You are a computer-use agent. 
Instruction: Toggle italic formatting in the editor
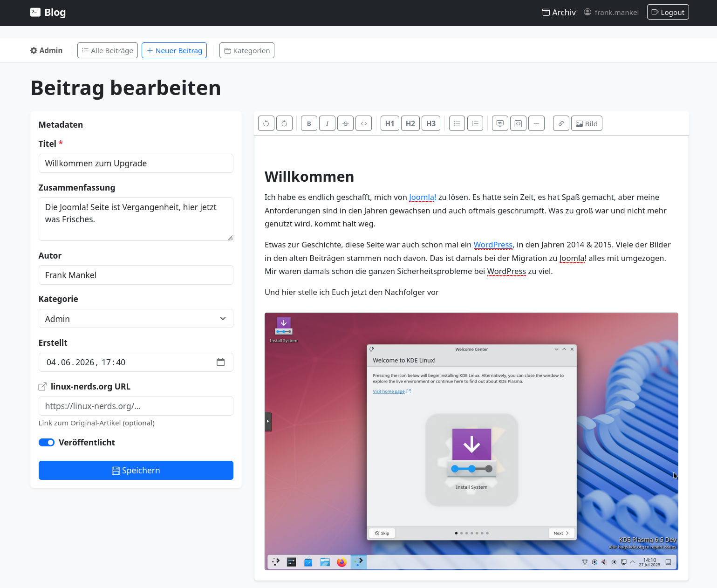tap(327, 123)
